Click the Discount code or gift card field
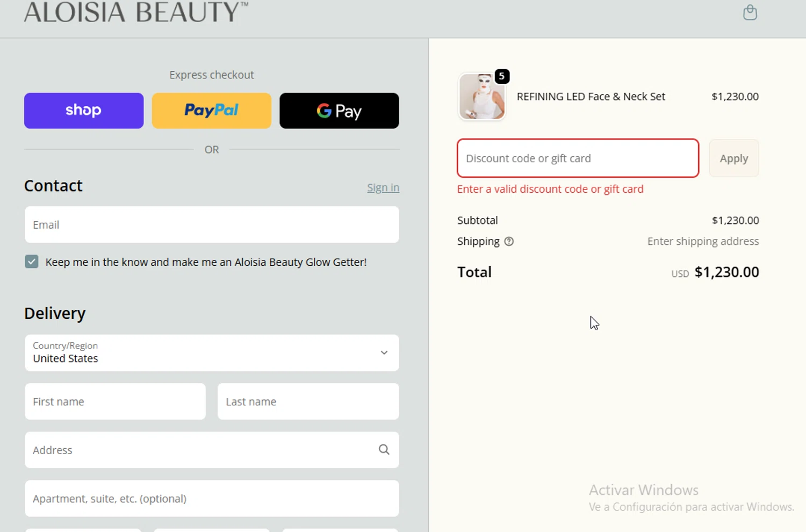The width and height of the screenshot is (806, 532). click(578, 158)
